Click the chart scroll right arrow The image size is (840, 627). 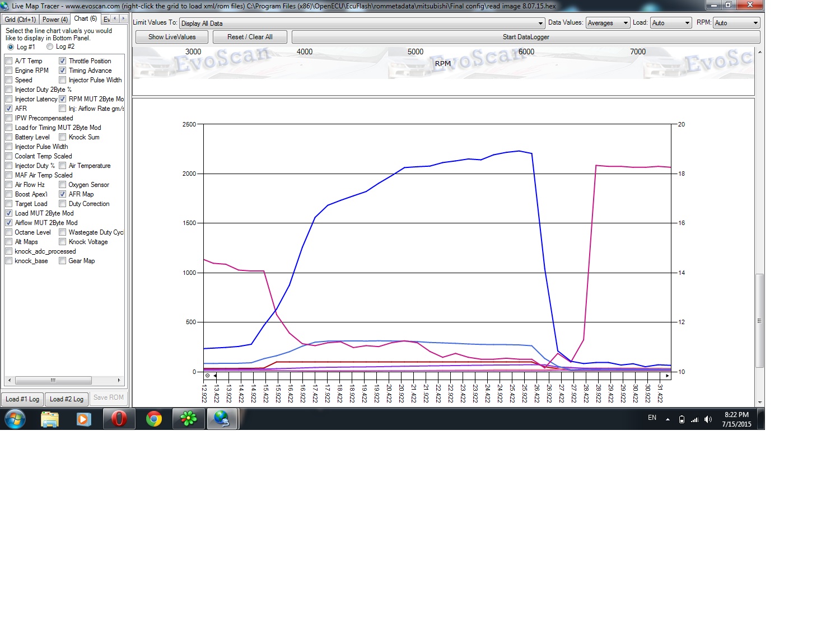[x=667, y=376]
